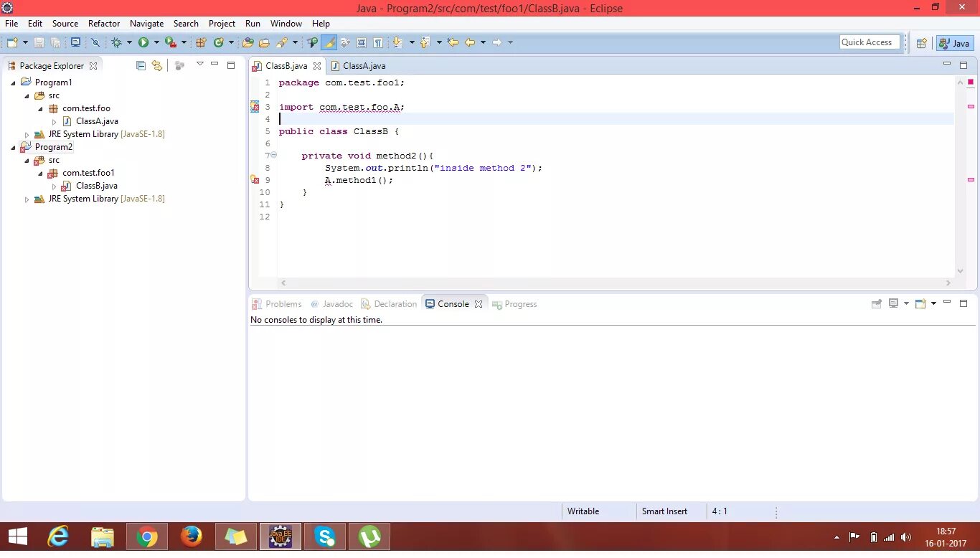Viewport: 980px width, 558px height.
Task: Open dropdown arrow next to Run icon
Action: click(x=156, y=43)
